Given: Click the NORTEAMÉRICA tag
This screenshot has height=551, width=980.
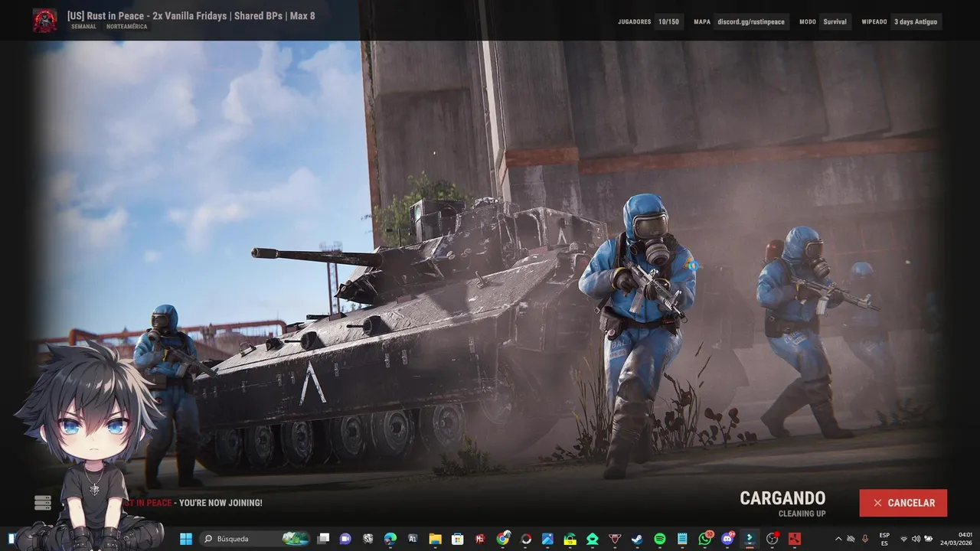Looking at the screenshot, I should point(126,27).
